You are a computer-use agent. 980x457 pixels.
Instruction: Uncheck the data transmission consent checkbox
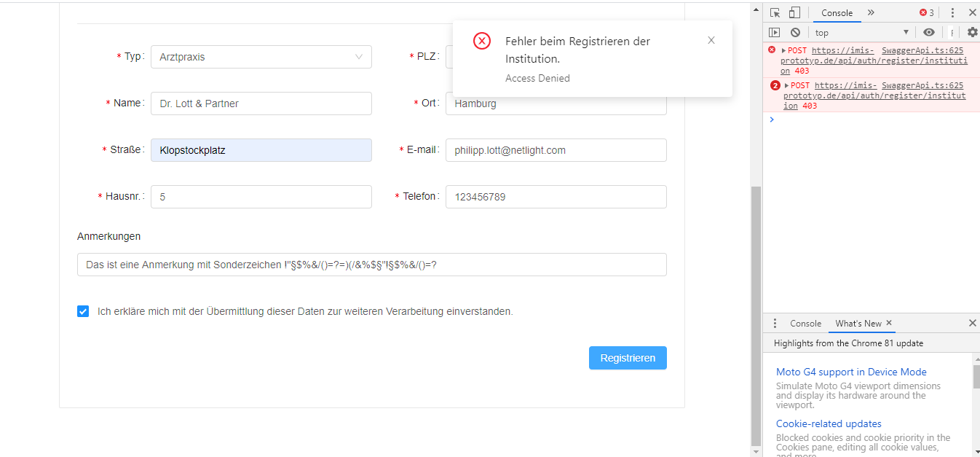pos(83,311)
